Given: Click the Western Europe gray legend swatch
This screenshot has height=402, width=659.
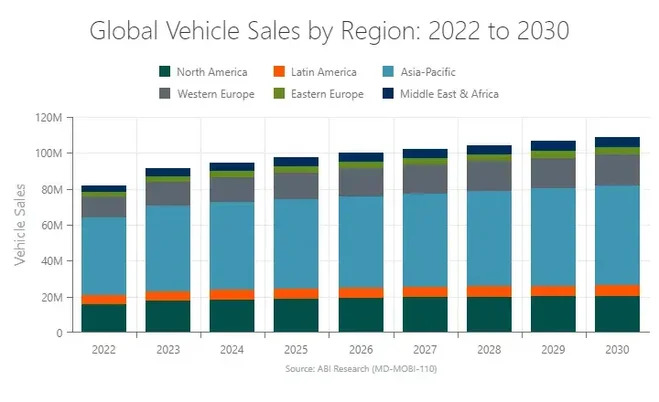Looking at the screenshot, I should (x=165, y=94).
